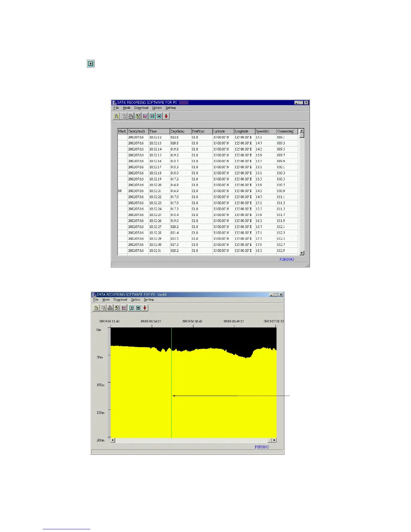This screenshot has height=532, width=411.
Task: Click '200m' depth axis label
Action: click(x=100, y=440)
